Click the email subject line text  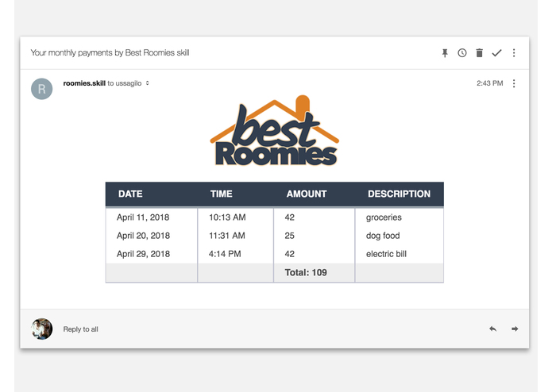coord(110,52)
